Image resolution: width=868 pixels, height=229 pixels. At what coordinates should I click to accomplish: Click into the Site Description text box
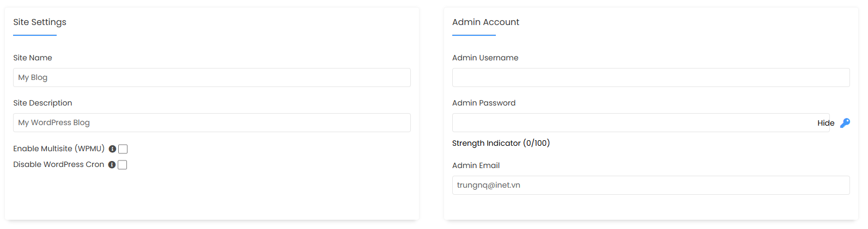point(212,122)
